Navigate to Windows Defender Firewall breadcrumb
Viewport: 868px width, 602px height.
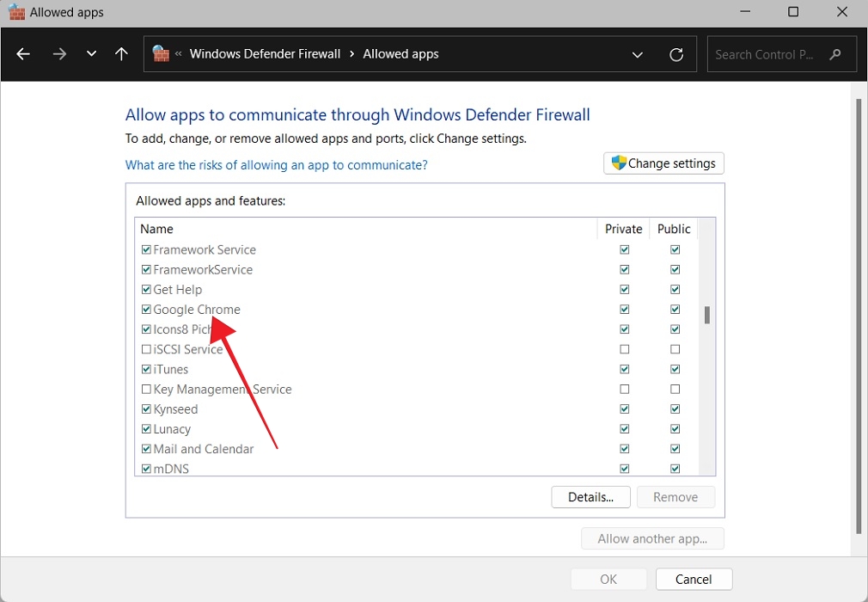tap(265, 53)
